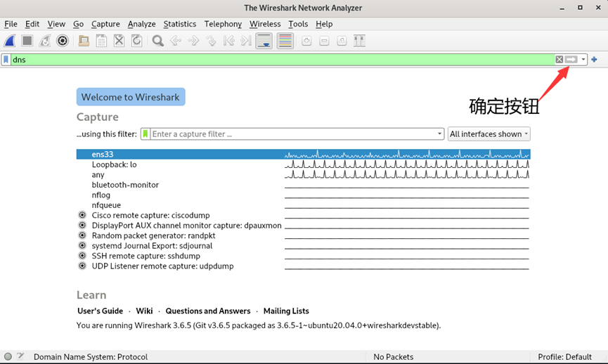Click the display filter field containing dns
608x364 pixels.
tap(283, 60)
